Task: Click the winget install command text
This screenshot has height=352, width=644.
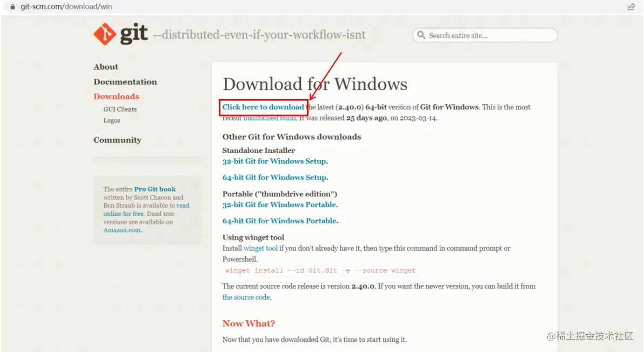Action: click(x=320, y=270)
